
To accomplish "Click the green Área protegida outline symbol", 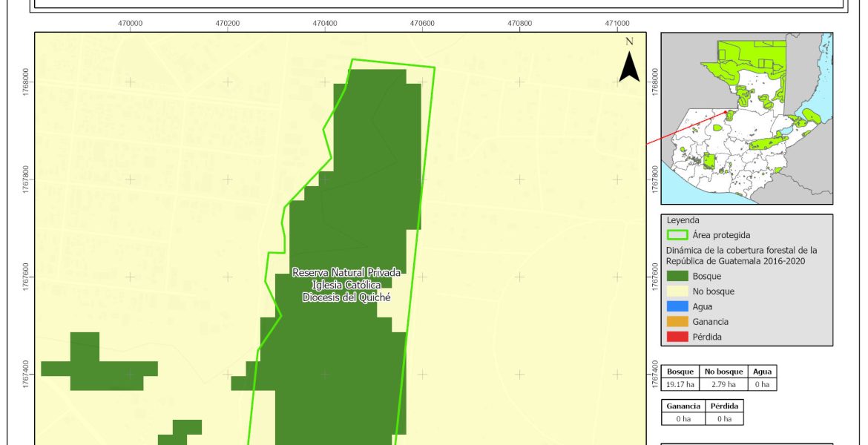I will pyautogui.click(x=677, y=235).
